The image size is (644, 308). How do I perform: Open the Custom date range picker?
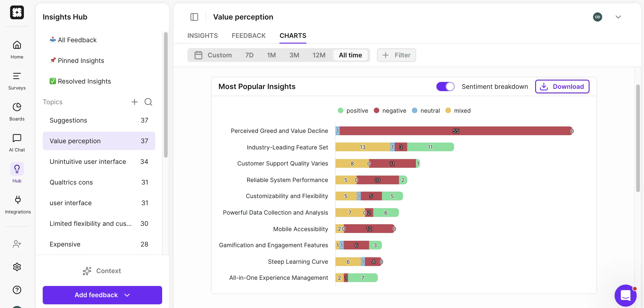tap(214, 55)
